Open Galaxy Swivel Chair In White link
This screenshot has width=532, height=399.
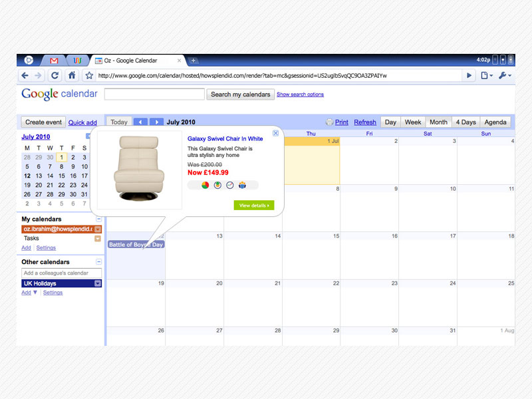point(225,139)
